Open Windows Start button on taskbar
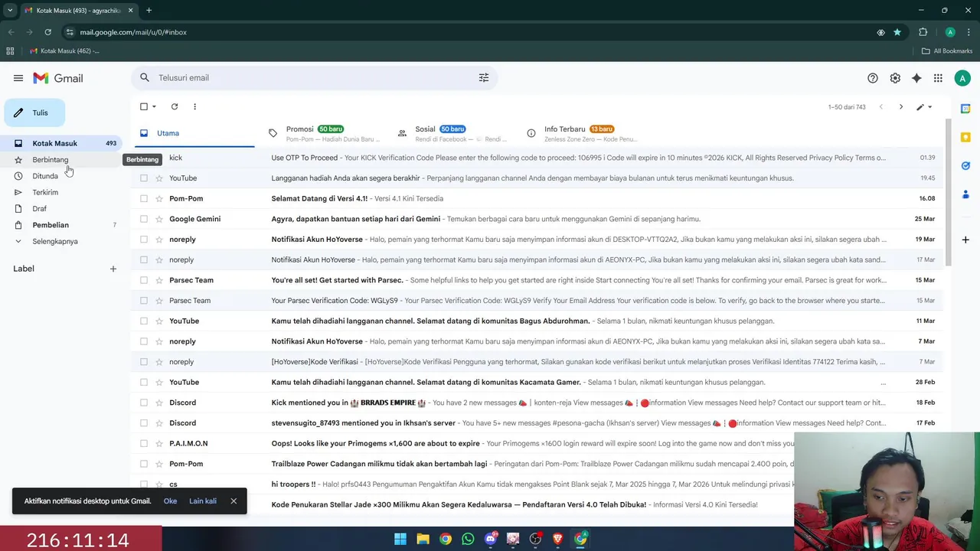980x551 pixels. click(400, 539)
